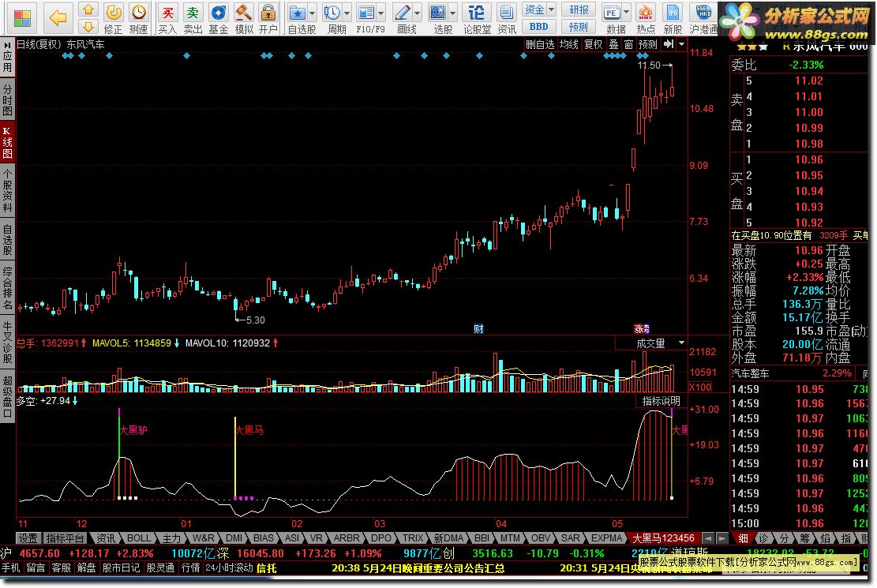Select the DMI indicator tab

click(x=234, y=538)
